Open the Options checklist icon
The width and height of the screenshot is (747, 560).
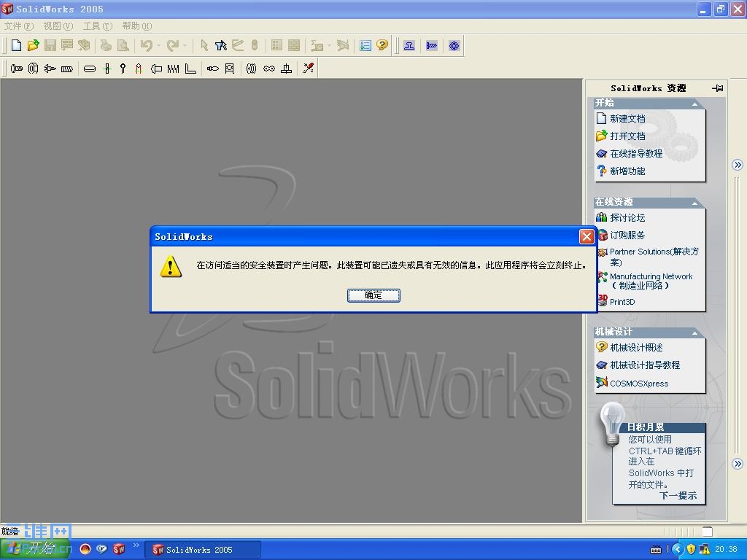pos(365,45)
